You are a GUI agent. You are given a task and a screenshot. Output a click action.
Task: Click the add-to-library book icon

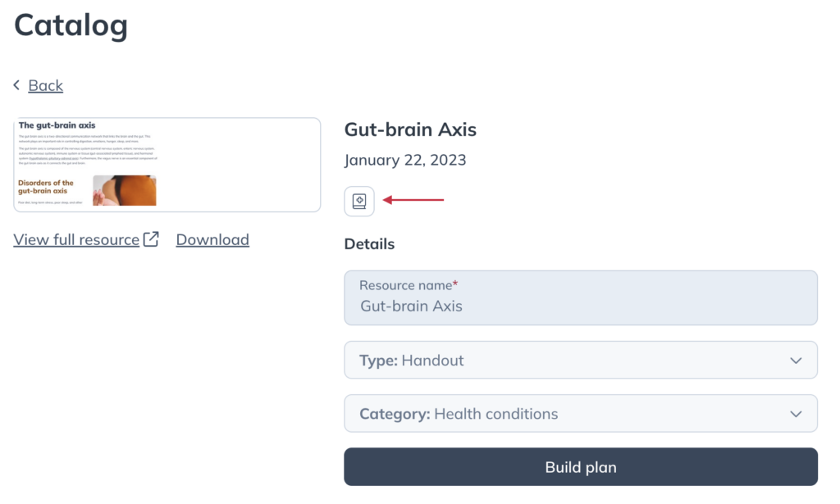[x=359, y=201]
